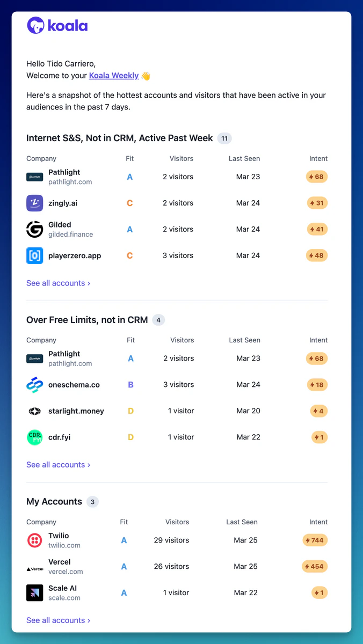Click the Pathlight logo in Internet S&S list
This screenshot has height=644, width=363.
[34, 177]
